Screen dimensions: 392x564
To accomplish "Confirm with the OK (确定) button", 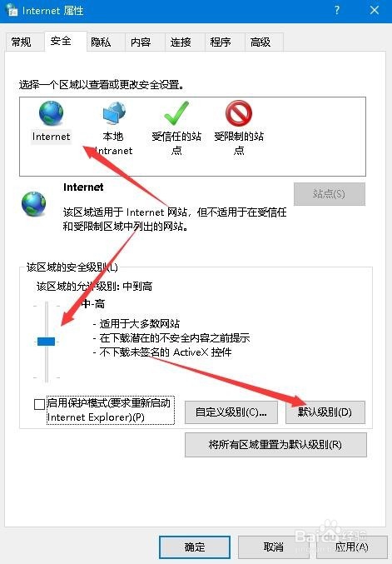I will [195, 547].
